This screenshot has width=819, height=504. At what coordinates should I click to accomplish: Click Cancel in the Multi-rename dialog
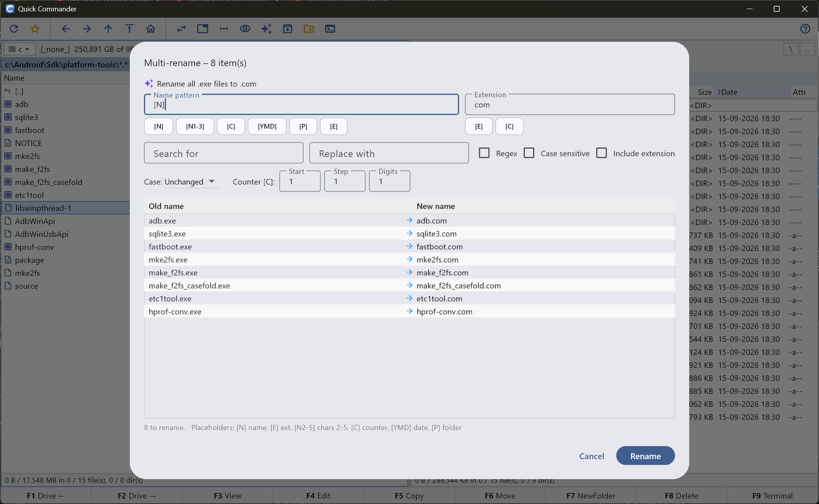[x=592, y=456]
